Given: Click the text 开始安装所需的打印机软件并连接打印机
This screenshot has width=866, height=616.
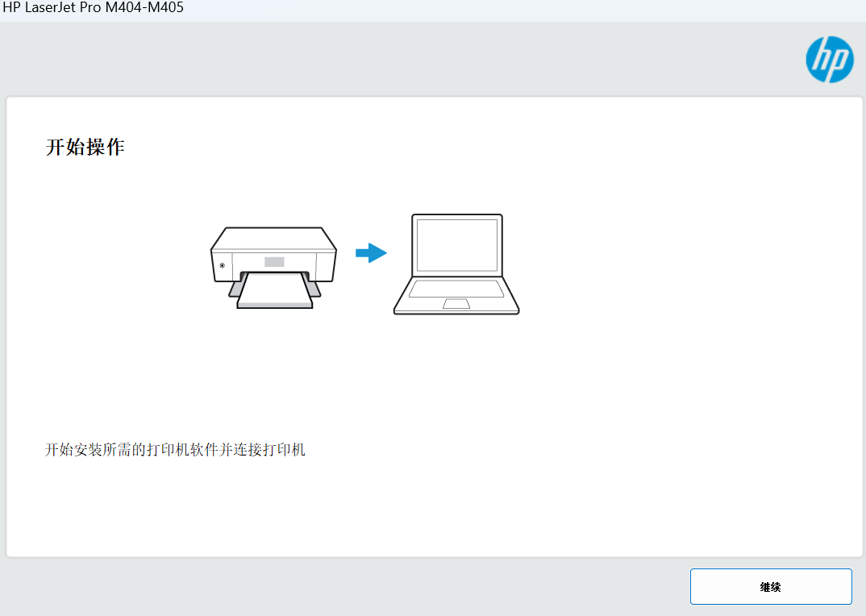Looking at the screenshot, I should (x=174, y=450).
